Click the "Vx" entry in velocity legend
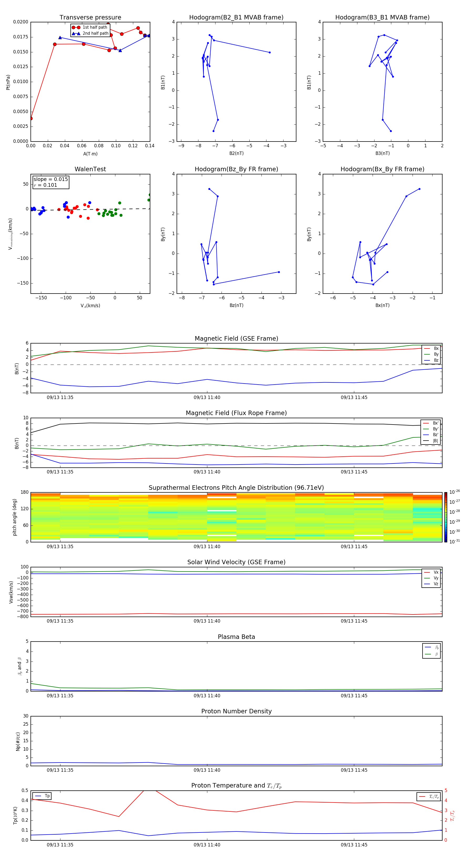This screenshot has width=473, height=868. pos(431,572)
